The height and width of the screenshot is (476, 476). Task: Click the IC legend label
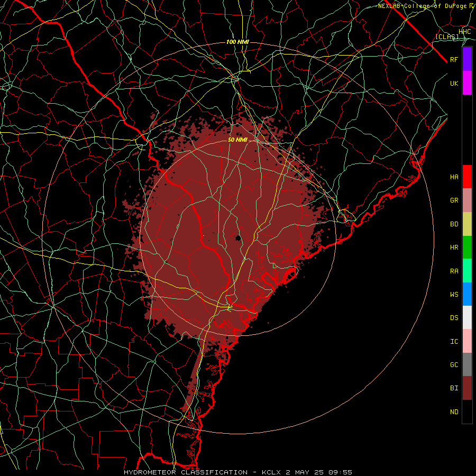pos(454,342)
